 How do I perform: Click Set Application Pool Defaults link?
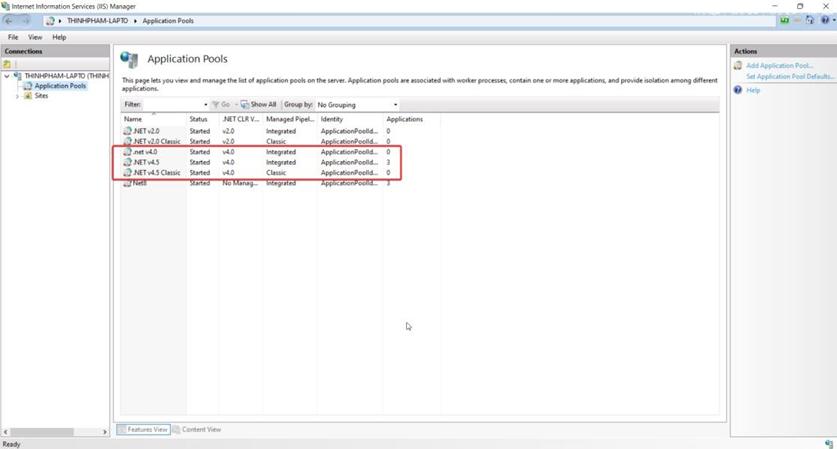(x=789, y=76)
